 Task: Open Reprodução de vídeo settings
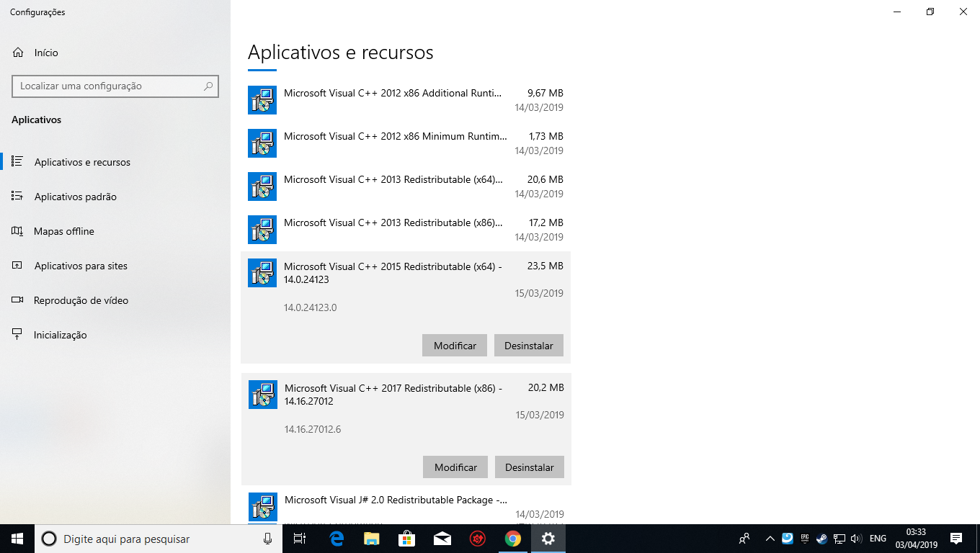click(115, 300)
